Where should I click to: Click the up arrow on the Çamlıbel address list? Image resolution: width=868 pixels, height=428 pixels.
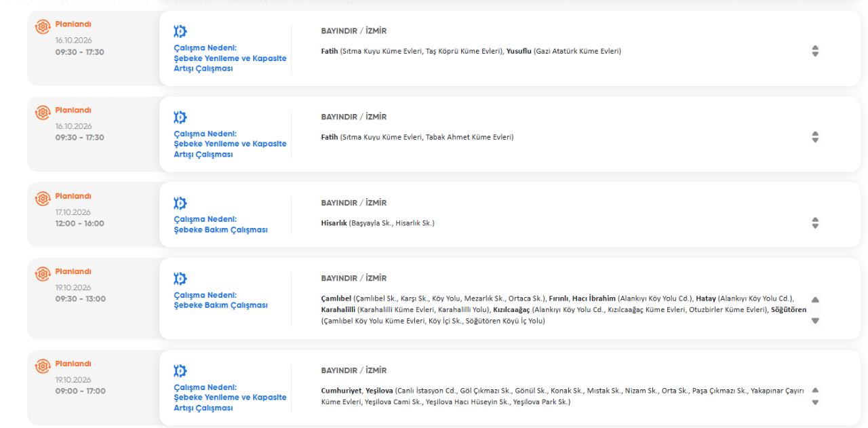815,300
